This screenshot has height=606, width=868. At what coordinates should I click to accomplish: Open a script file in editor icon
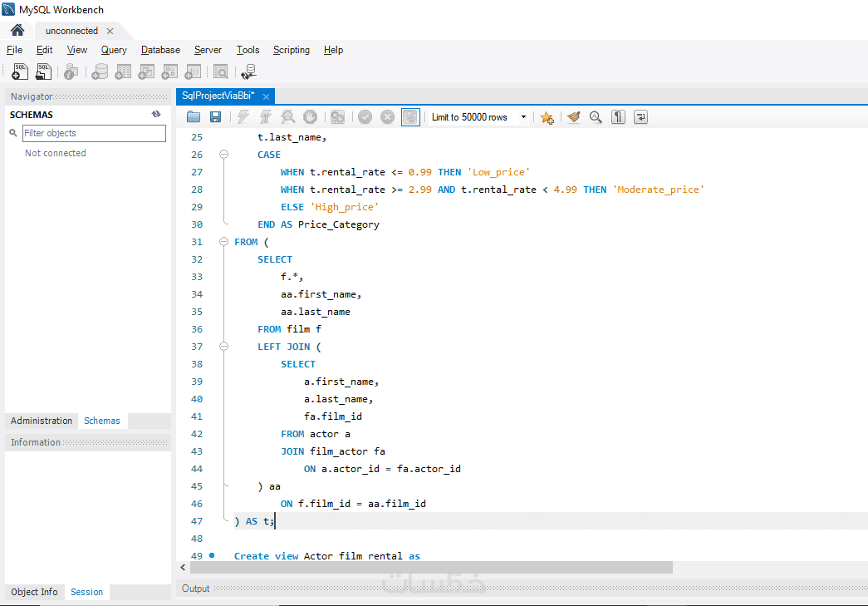click(x=194, y=117)
